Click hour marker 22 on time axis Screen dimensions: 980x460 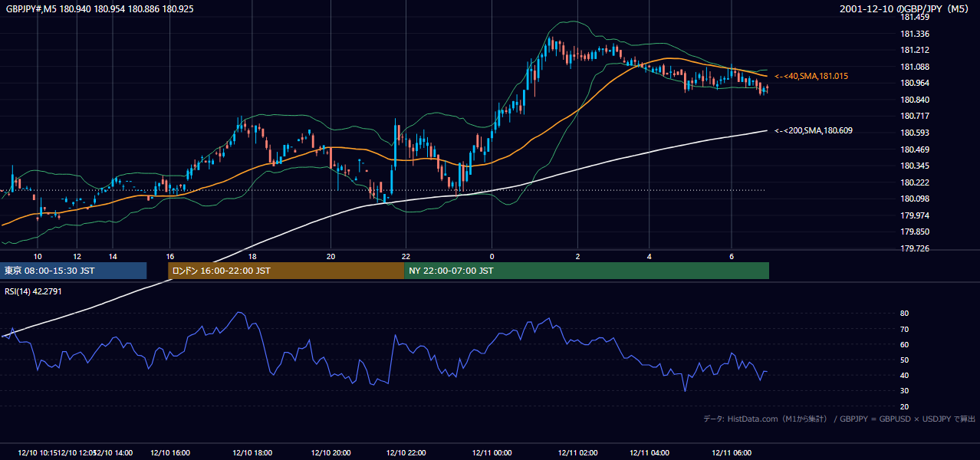(x=406, y=257)
